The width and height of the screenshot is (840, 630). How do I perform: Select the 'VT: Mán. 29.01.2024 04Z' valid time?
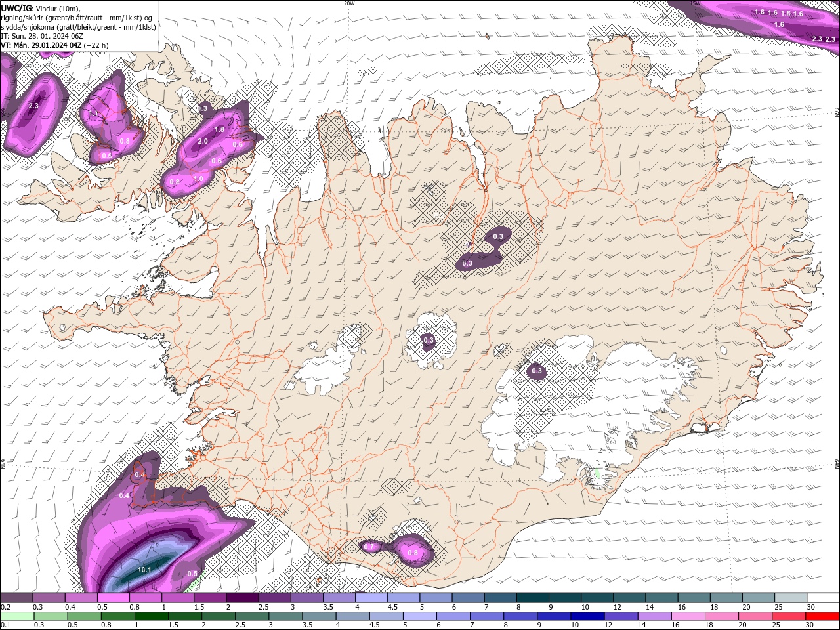(x=41, y=45)
